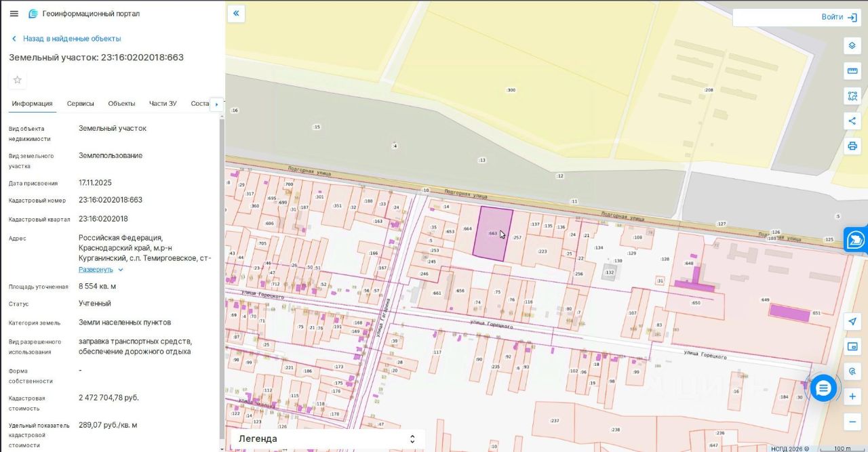Open the partially visible Соста tab

(200, 104)
